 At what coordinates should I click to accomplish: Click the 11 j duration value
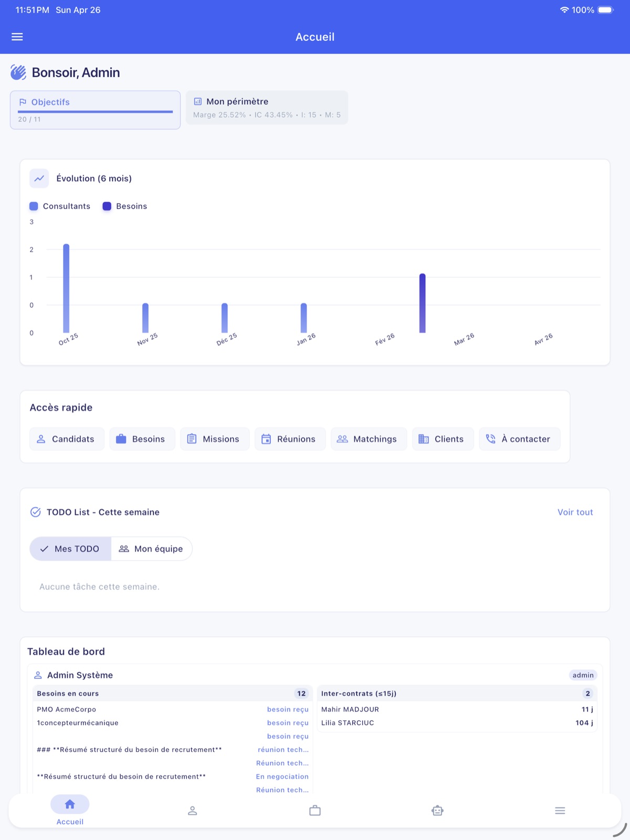pos(587,709)
